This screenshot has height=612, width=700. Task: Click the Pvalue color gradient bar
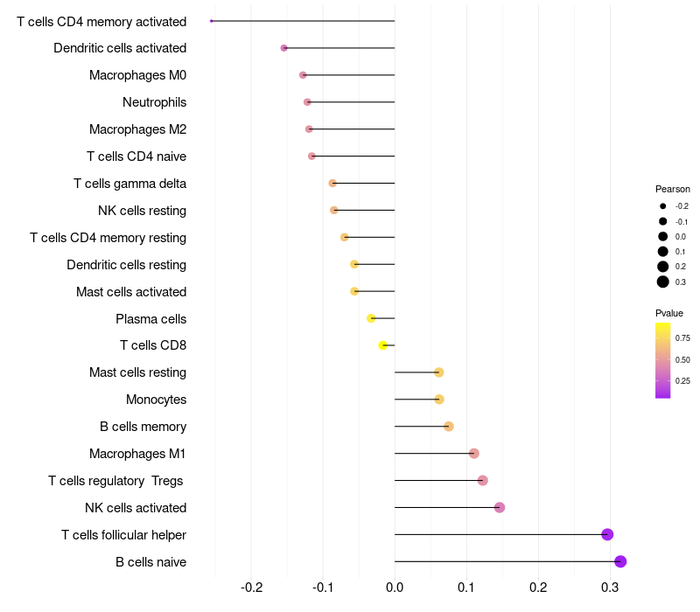coord(663,360)
